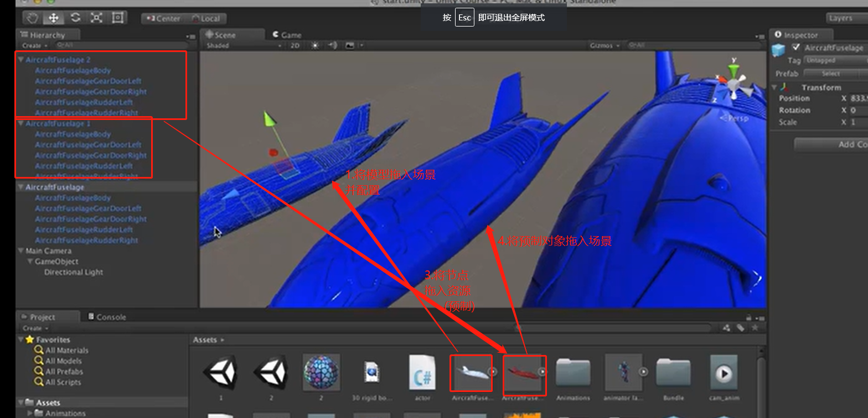Select the Rotate tool in the toolbar
Screen dimensions: 868x418
click(x=75, y=18)
